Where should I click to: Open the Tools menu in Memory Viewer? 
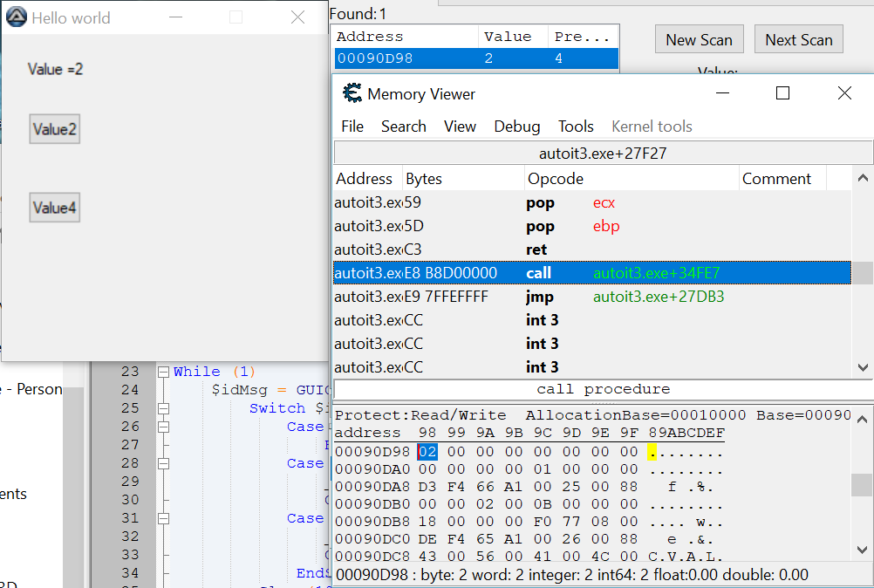click(x=576, y=126)
